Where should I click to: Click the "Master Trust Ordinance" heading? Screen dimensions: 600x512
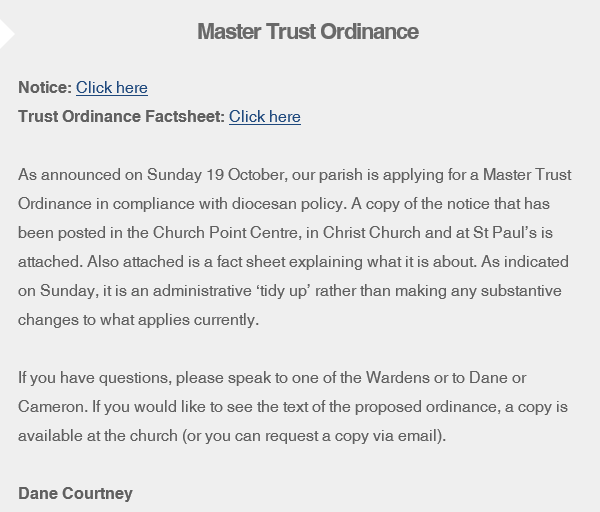(x=308, y=31)
